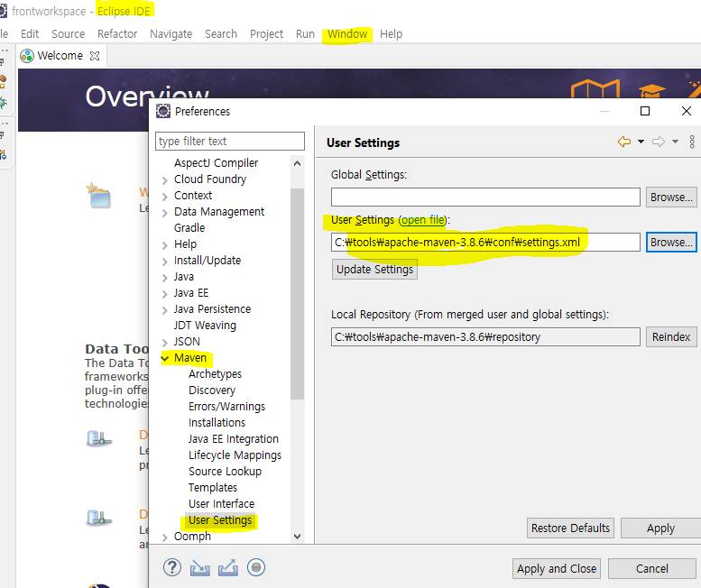This screenshot has height=588, width=701.
Task: Follow the open file link
Action: coord(423,220)
